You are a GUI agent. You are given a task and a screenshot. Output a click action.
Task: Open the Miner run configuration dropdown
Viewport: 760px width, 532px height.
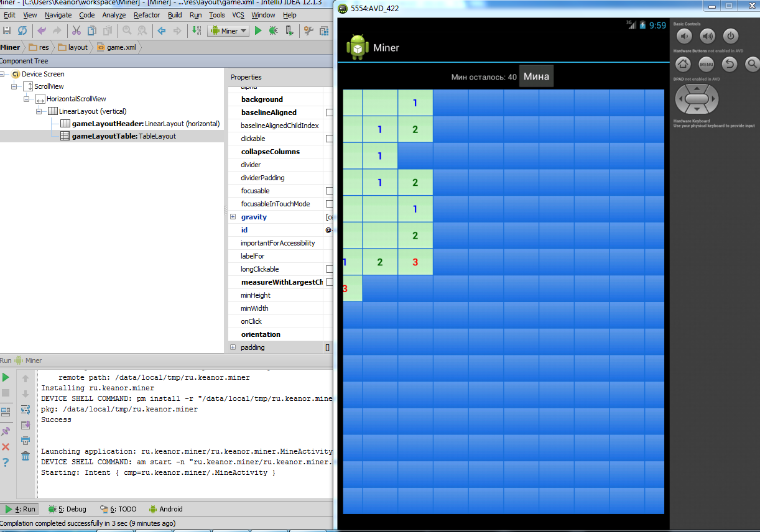228,30
